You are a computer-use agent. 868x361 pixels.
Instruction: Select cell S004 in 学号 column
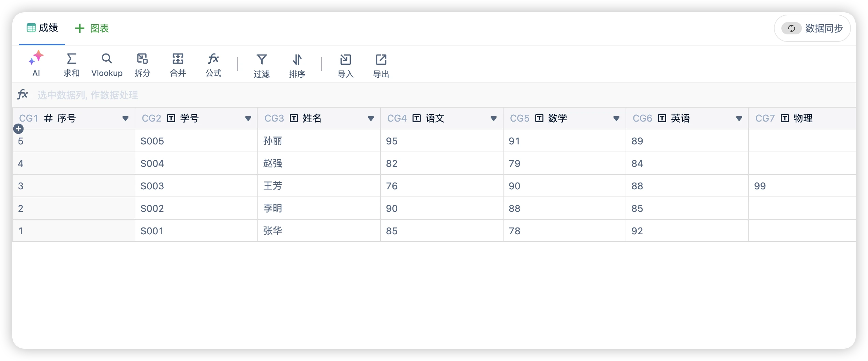point(196,163)
